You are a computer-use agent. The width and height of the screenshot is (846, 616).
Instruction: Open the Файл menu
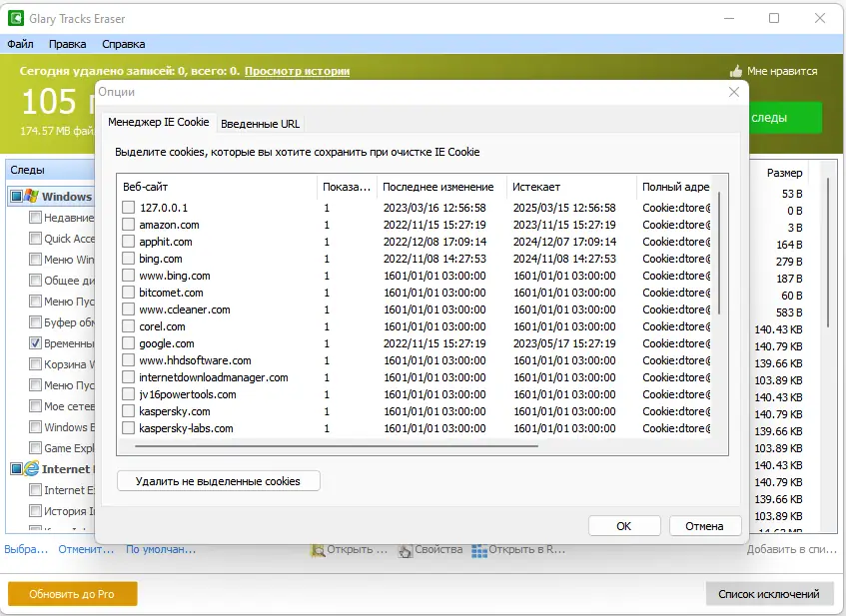tap(21, 44)
